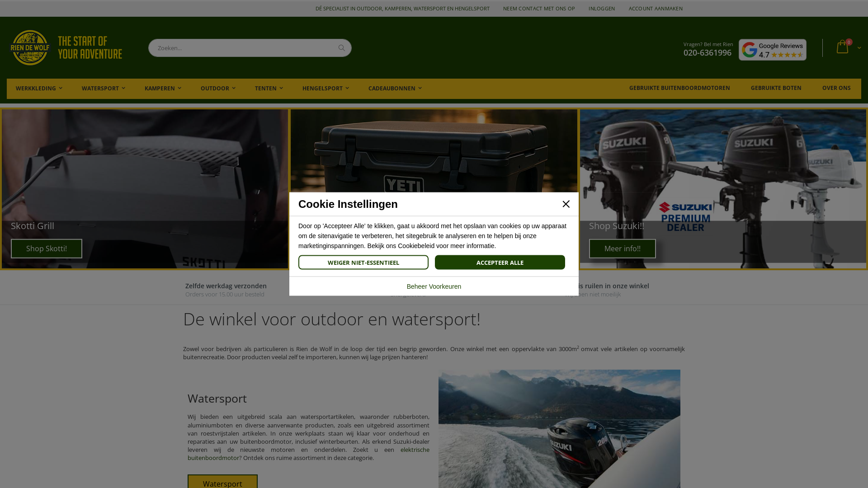Click Weiger niet-essentieel button

(363, 263)
